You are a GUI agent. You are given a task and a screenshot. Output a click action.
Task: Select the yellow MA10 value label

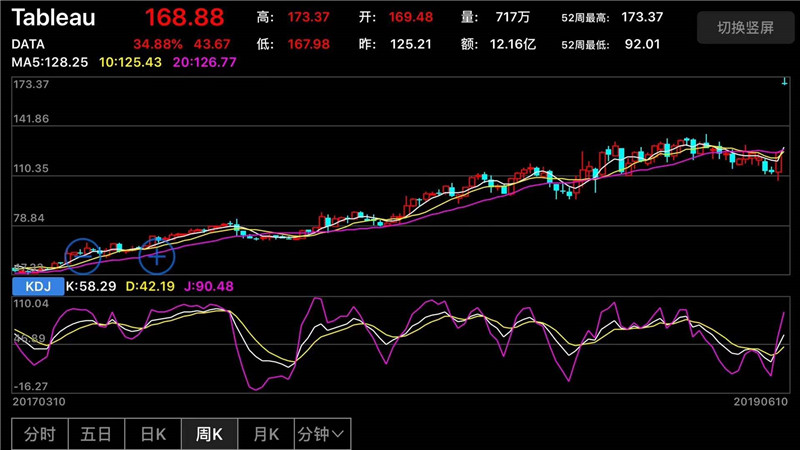(132, 62)
